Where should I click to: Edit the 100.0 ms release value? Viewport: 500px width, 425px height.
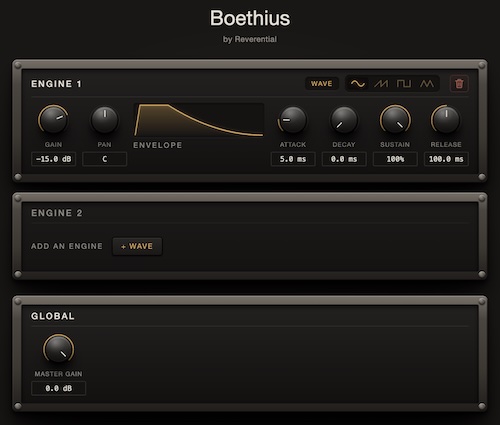click(x=446, y=159)
